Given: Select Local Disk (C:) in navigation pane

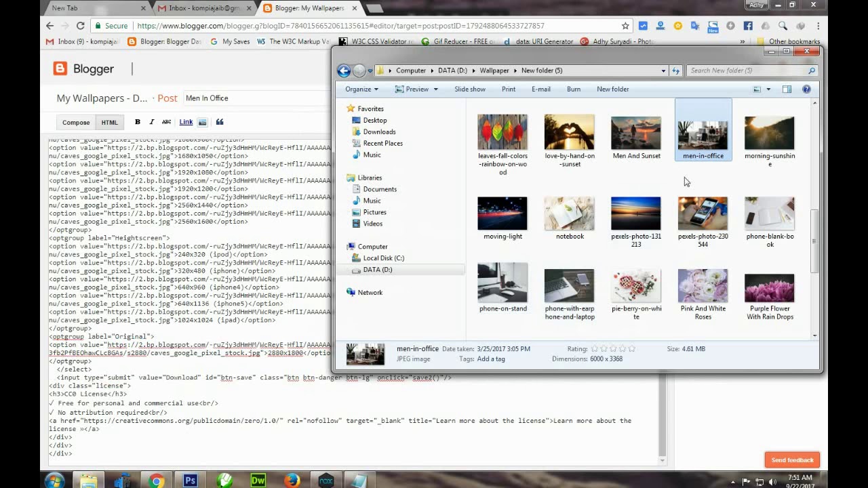Looking at the screenshot, I should click(x=383, y=258).
